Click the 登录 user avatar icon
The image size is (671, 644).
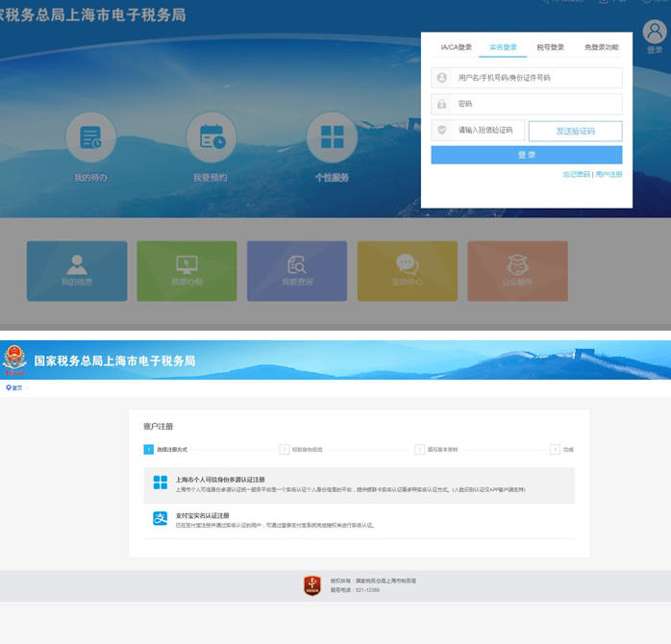[655, 32]
